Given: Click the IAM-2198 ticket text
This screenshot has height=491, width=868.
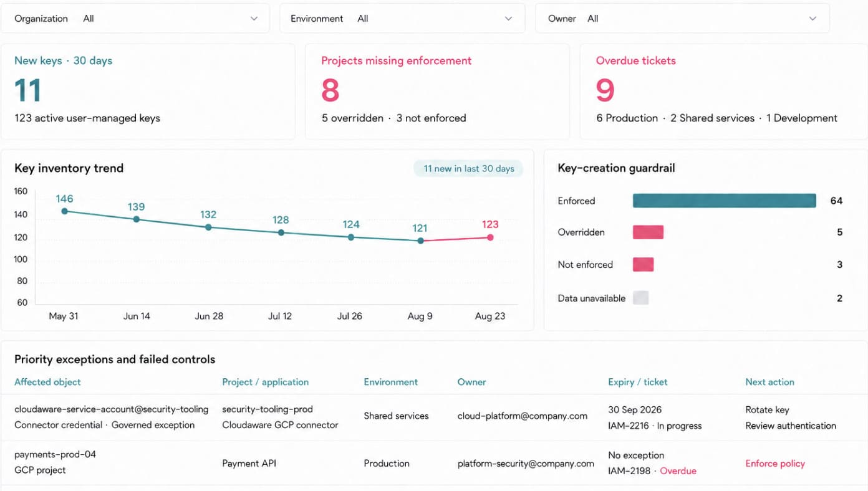Looking at the screenshot, I should tap(630, 470).
